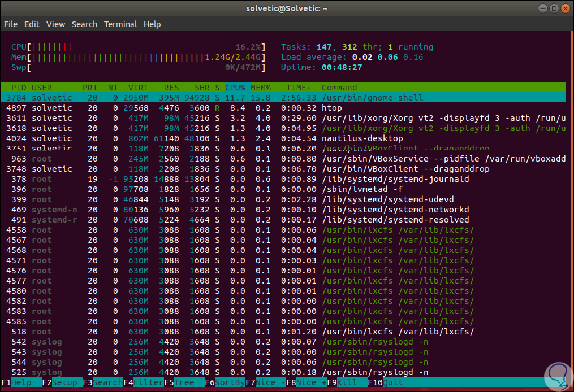574x392 pixels.
Task: Click F6 SortBy in the function bar
Action: pos(225,382)
